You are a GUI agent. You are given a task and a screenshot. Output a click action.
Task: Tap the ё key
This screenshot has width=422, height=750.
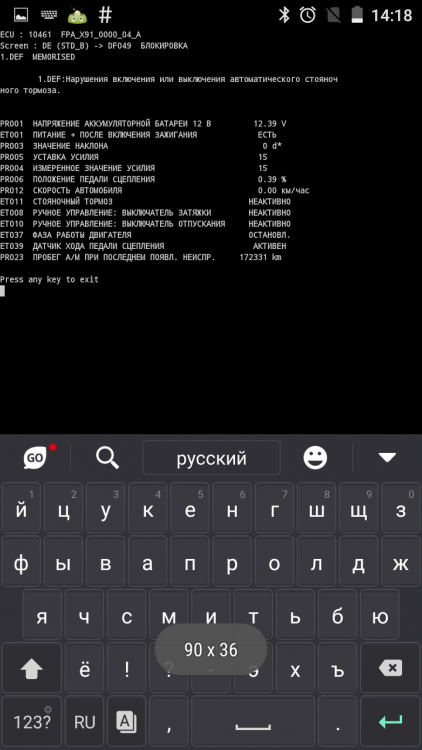84,668
